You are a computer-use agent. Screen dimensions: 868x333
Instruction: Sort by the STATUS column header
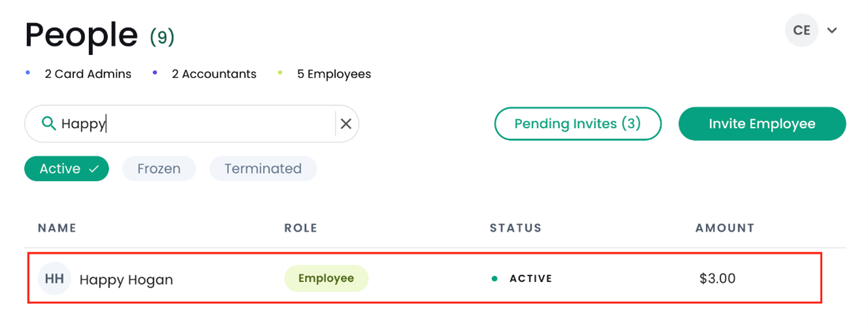tap(515, 228)
